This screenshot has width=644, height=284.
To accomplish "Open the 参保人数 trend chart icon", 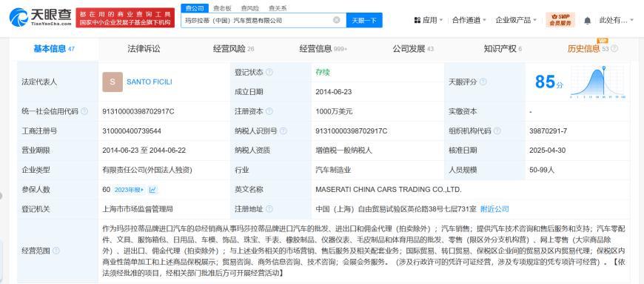I will [152, 190].
